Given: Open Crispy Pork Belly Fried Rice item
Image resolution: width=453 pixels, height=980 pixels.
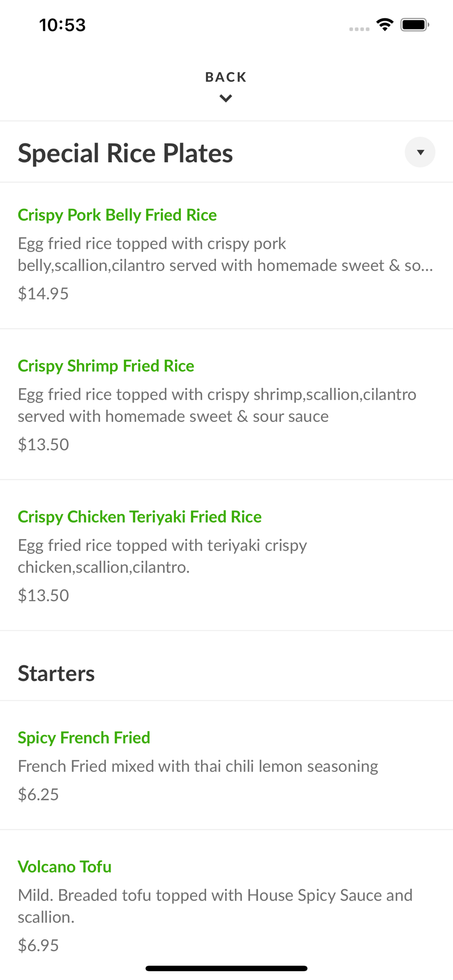Looking at the screenshot, I should 117,215.
